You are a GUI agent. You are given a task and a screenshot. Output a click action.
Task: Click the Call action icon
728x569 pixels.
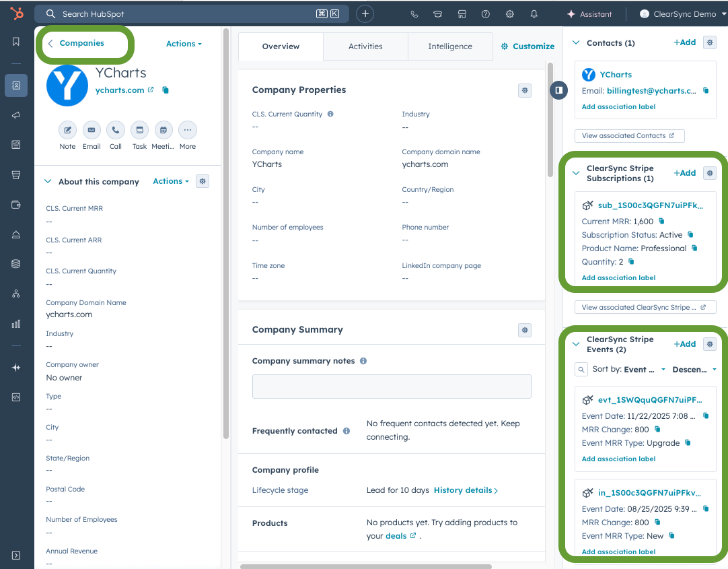pyautogui.click(x=116, y=130)
